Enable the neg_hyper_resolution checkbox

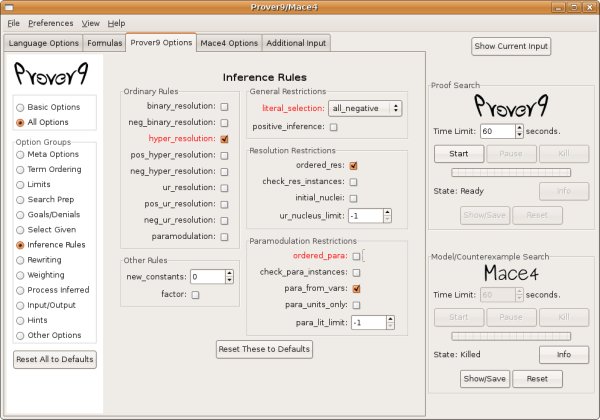pos(224,172)
